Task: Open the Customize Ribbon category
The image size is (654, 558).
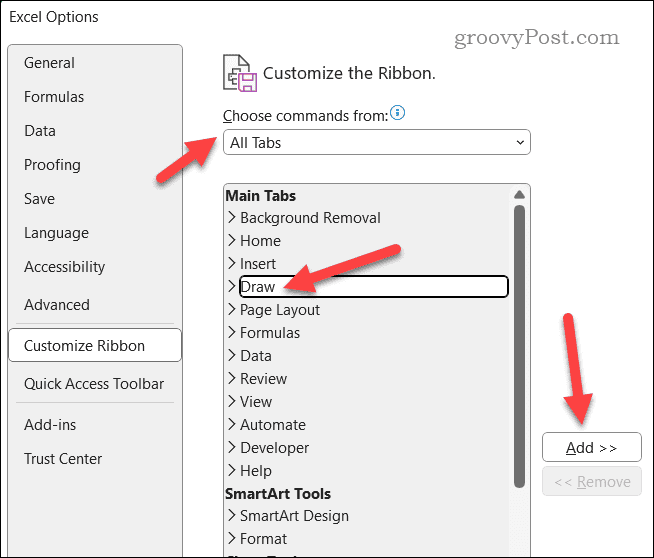Action: 95,345
